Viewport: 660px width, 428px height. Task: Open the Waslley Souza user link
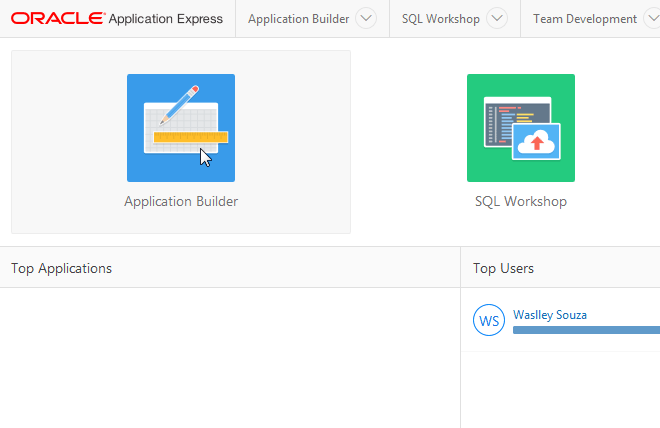tap(550, 315)
